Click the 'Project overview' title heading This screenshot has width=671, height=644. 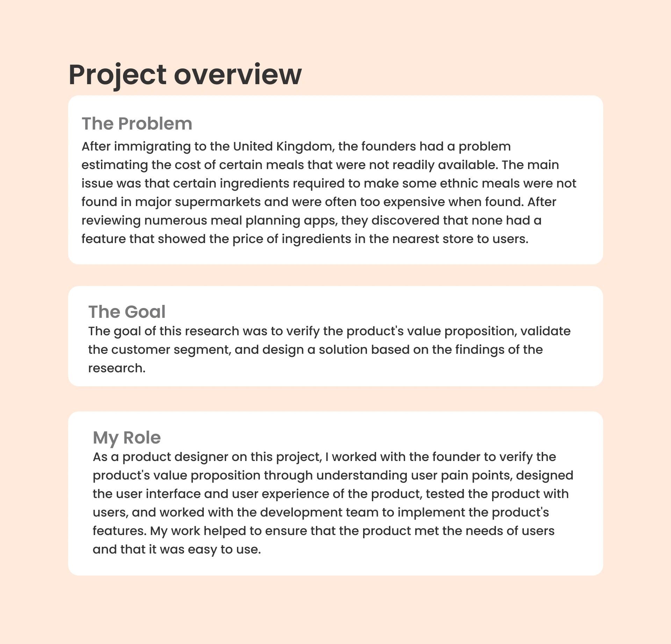(x=185, y=75)
